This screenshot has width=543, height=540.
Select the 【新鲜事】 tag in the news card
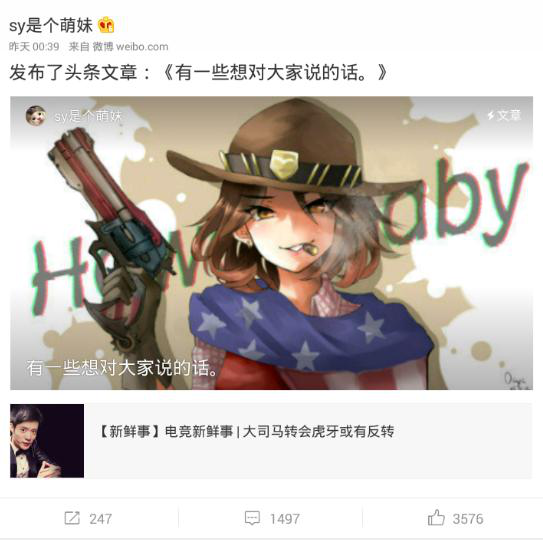pyautogui.click(x=129, y=432)
